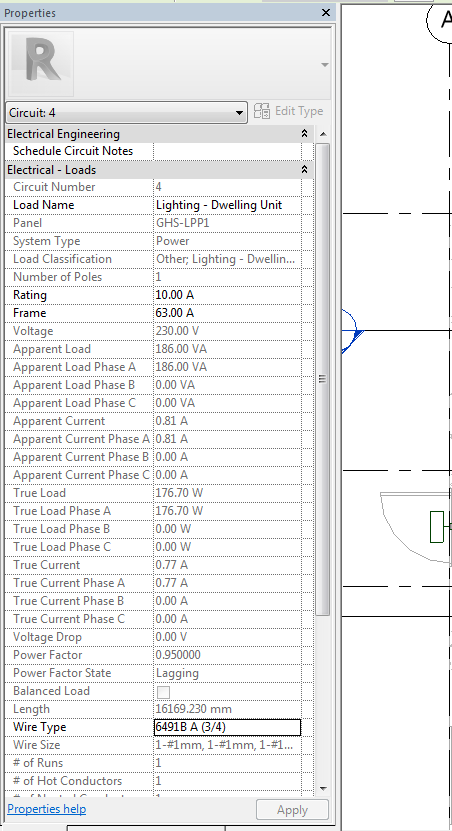Edit the Load Name value field

click(227, 205)
